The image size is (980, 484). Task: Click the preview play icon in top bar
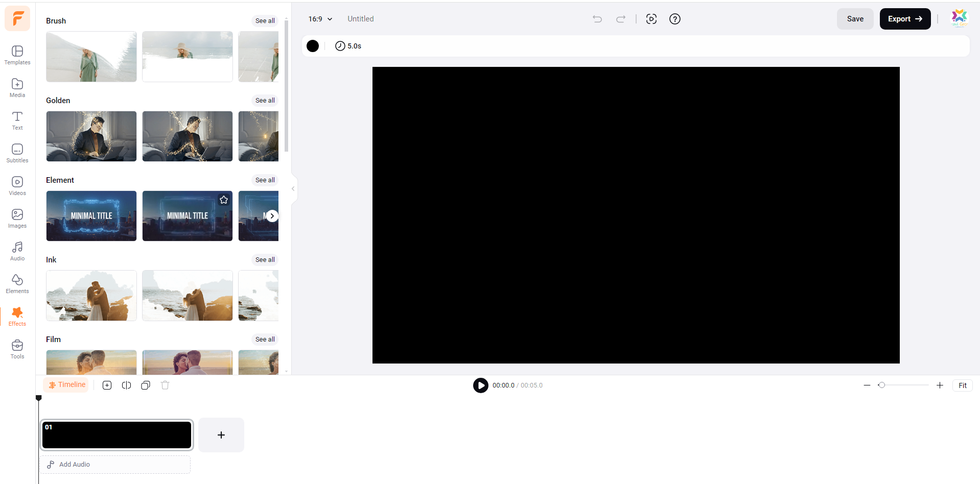(x=651, y=19)
